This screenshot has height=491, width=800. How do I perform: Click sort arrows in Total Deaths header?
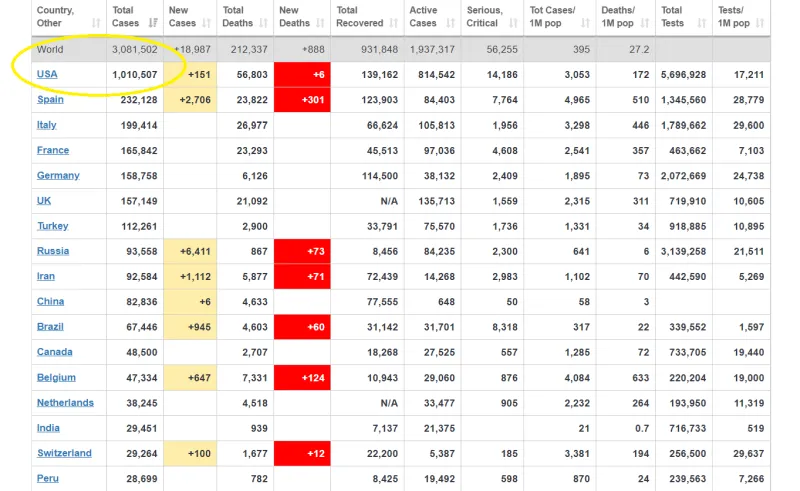264,22
